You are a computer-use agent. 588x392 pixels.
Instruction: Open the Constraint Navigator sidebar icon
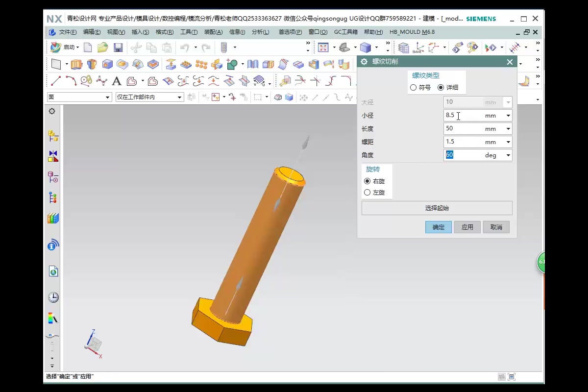(53, 156)
